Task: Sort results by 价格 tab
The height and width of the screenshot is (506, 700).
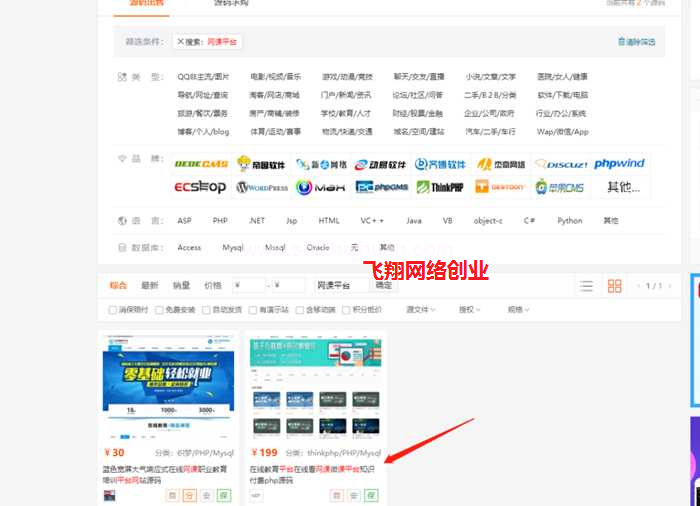Action: coord(213,285)
